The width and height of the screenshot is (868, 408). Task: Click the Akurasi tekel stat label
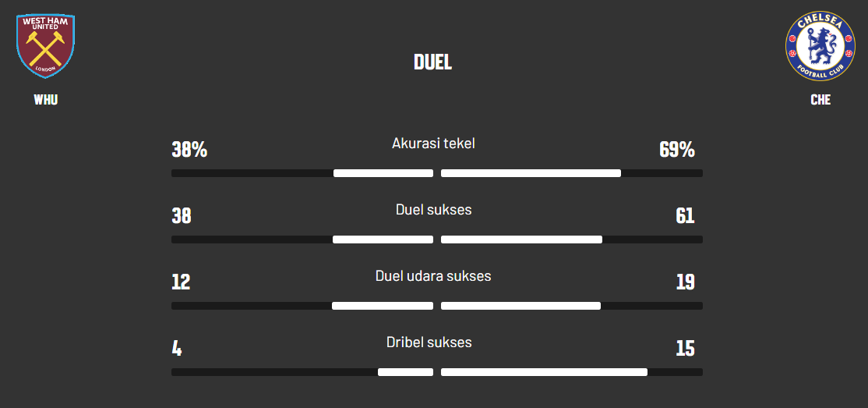click(x=433, y=144)
